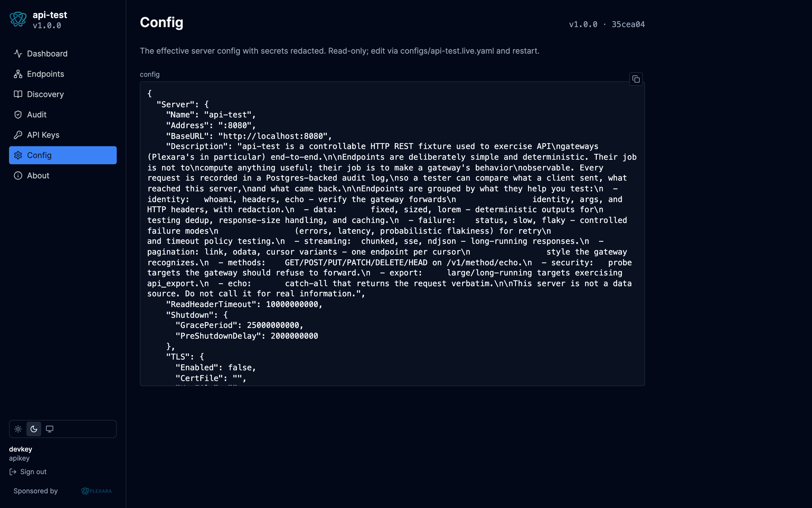Click the Audit shield icon
This screenshot has width=812, height=508.
(18, 115)
